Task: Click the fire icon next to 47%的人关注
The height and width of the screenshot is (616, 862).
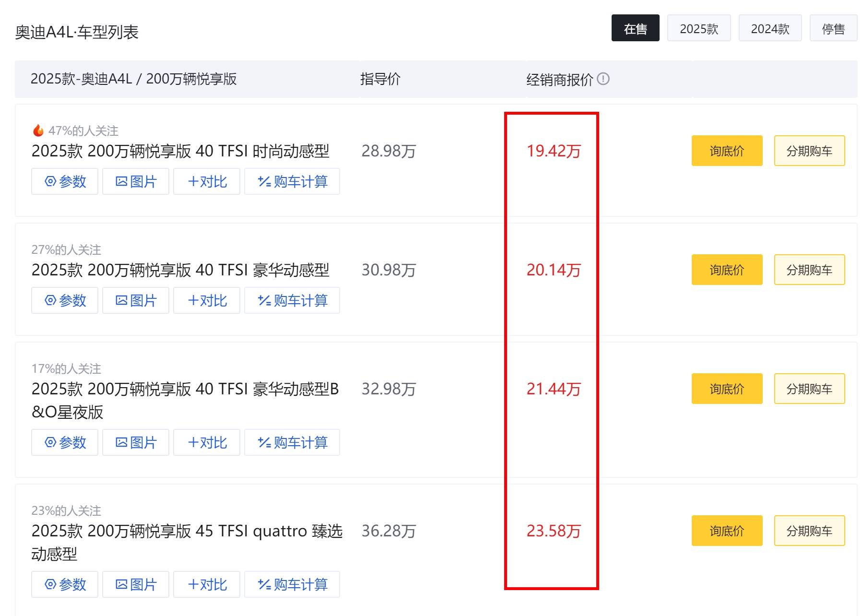Action: point(37,130)
